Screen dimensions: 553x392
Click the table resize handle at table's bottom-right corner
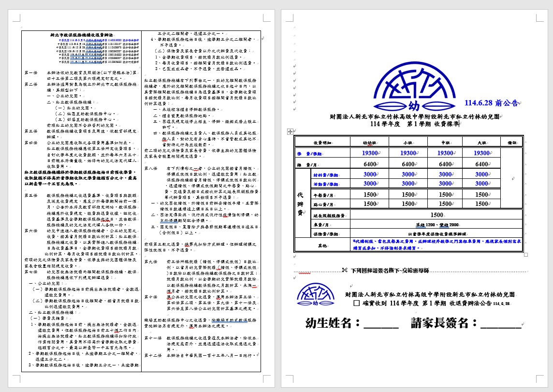point(526,255)
